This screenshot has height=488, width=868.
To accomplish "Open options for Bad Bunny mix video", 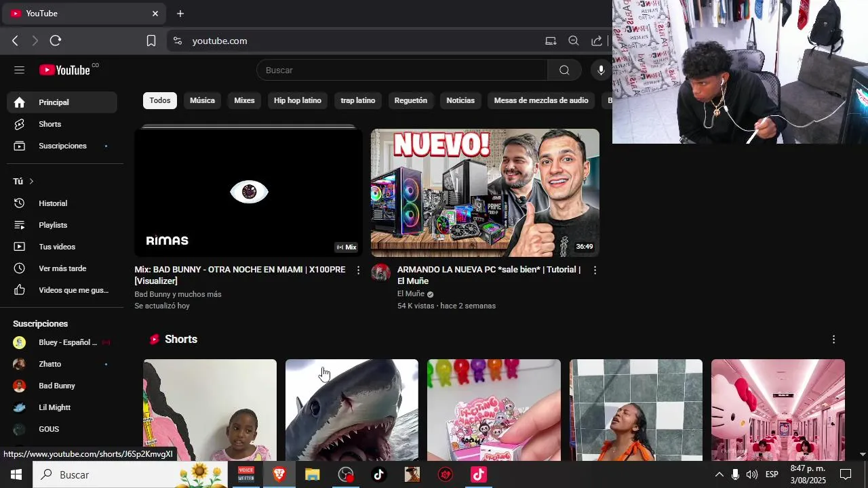I will 359,270.
